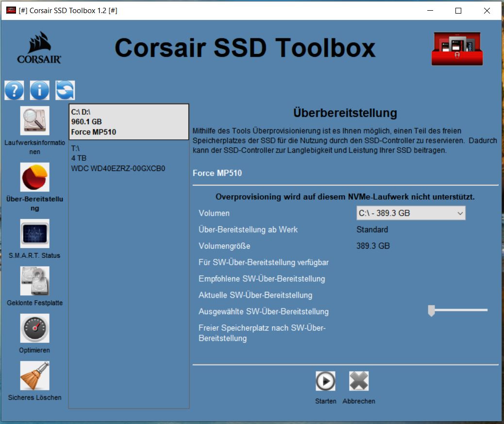
Task: Click the Starten text label
Action: point(326,401)
